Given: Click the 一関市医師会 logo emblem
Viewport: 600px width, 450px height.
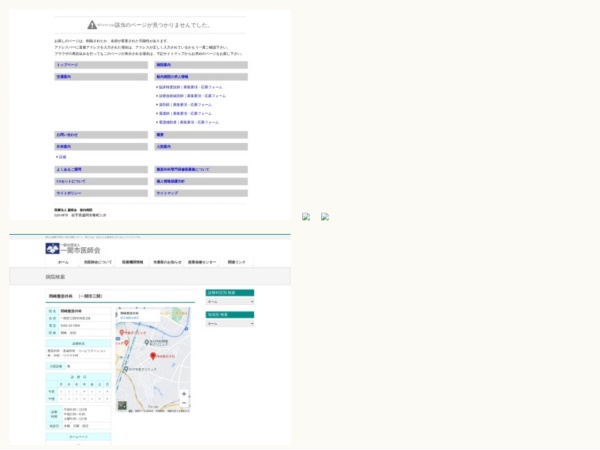Looking at the screenshot, I should coord(52,248).
